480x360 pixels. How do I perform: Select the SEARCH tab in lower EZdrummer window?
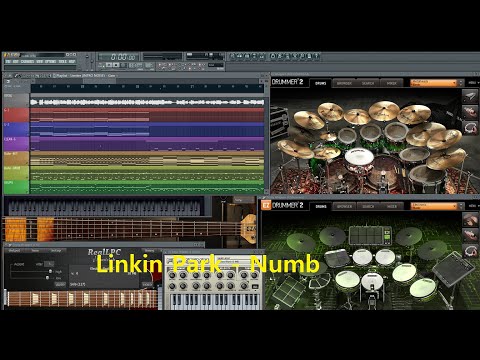(x=368, y=206)
